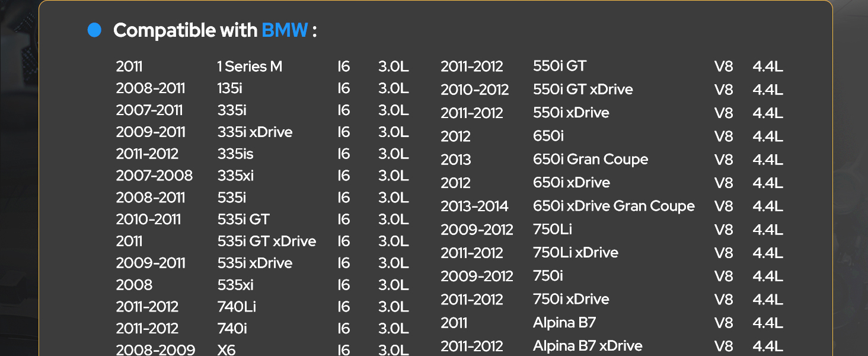Select the "Alpina B7 xDrive" model name
The width and height of the screenshot is (868, 356).
click(x=588, y=346)
